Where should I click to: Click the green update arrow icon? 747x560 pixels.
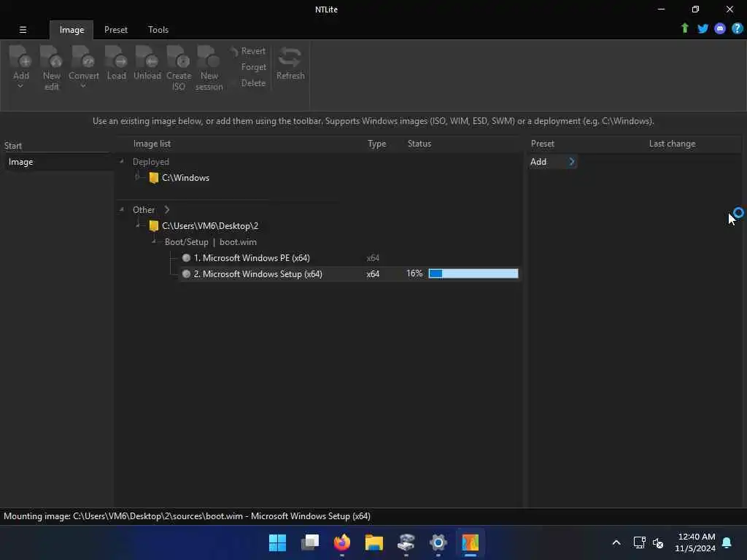[684, 28]
